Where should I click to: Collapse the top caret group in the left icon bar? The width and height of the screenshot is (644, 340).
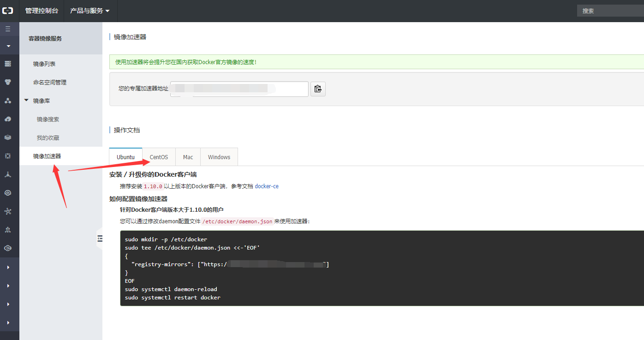(x=8, y=46)
